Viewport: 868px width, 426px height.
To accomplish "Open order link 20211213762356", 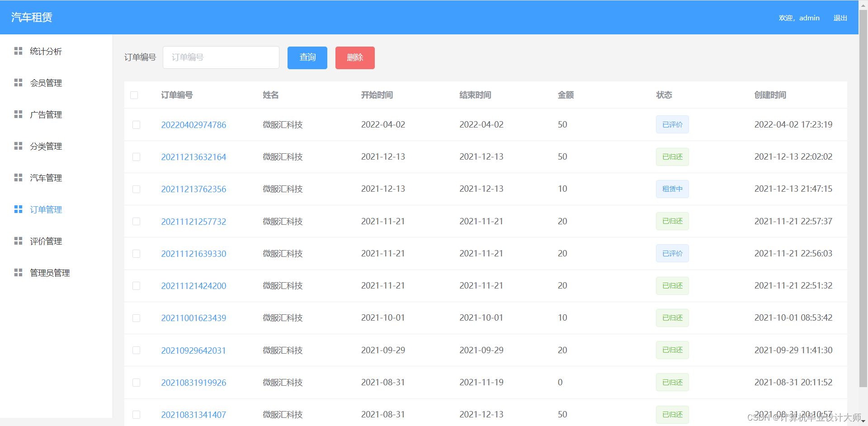I will click(193, 189).
